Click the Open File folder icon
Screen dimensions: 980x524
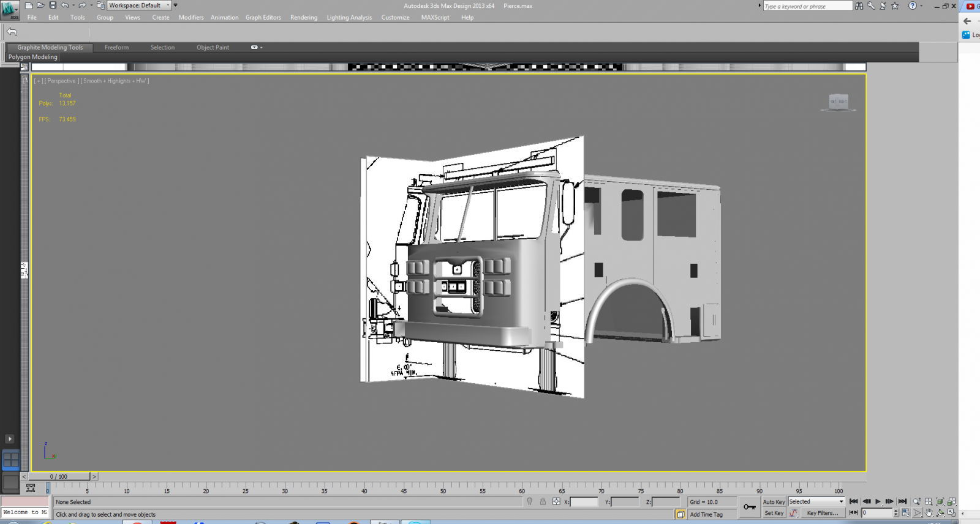click(x=40, y=6)
